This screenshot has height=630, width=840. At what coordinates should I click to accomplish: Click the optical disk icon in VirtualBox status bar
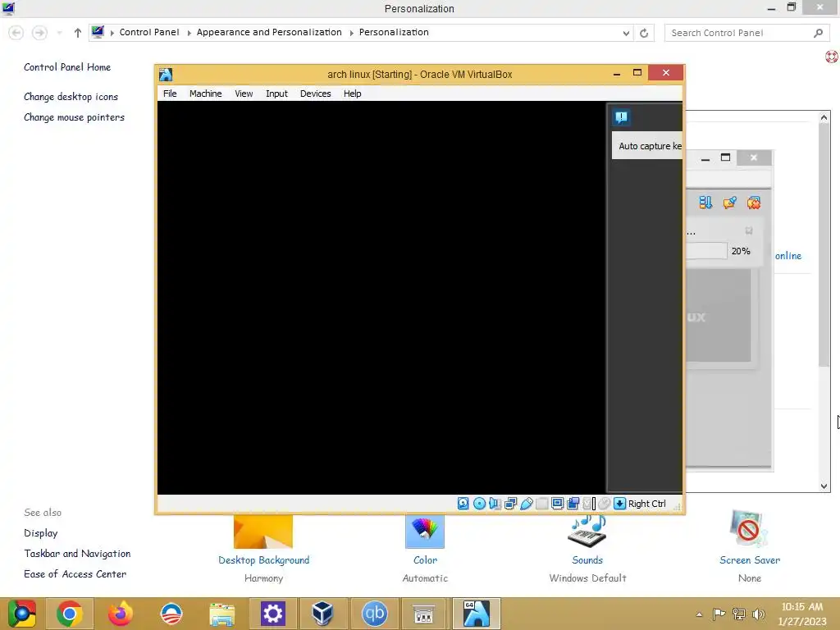click(x=479, y=504)
